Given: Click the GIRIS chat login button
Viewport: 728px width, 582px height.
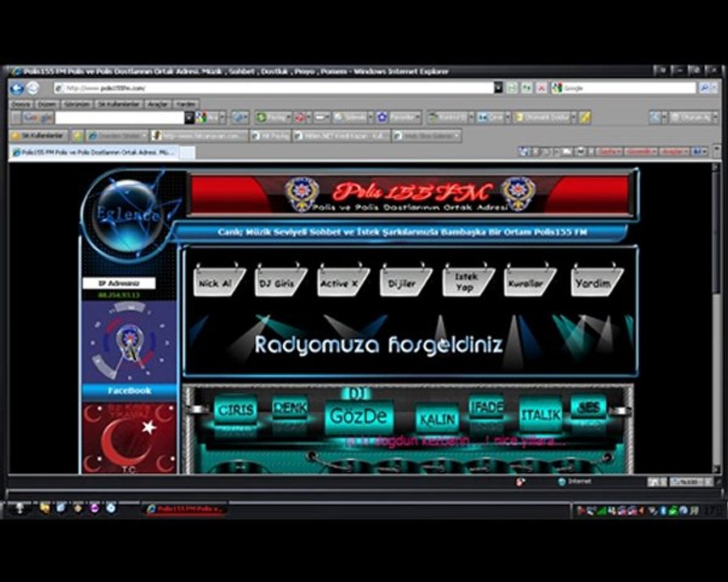Looking at the screenshot, I should [235, 409].
